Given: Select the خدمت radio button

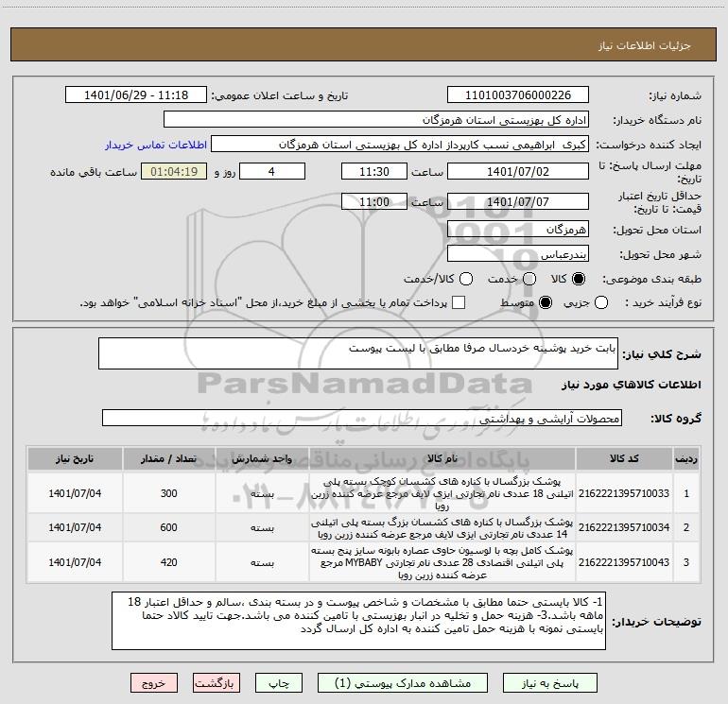Looking at the screenshot, I should (x=529, y=279).
